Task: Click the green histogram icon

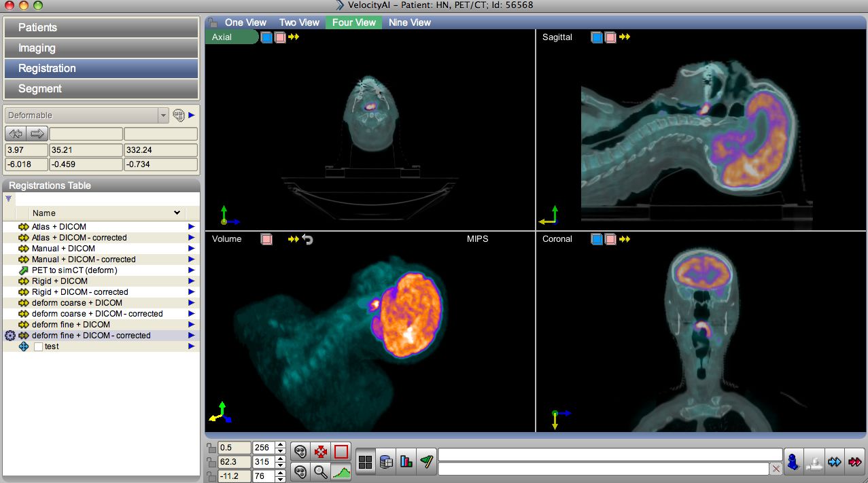Action: tap(341, 470)
